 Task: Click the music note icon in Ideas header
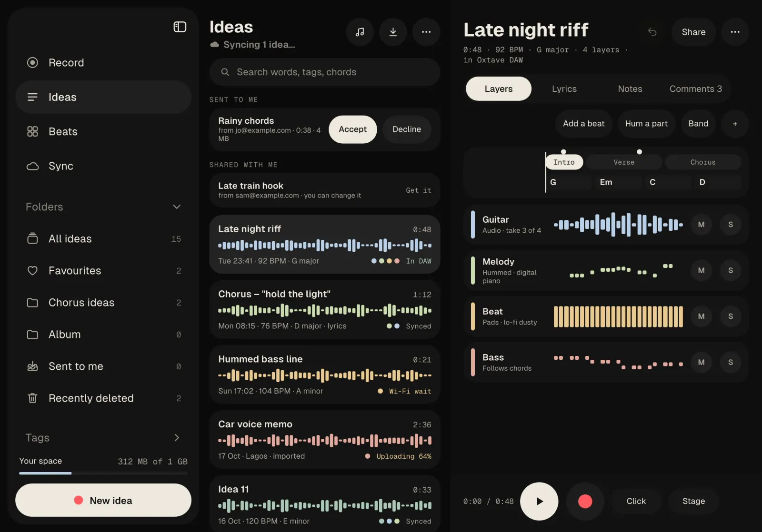pos(360,32)
